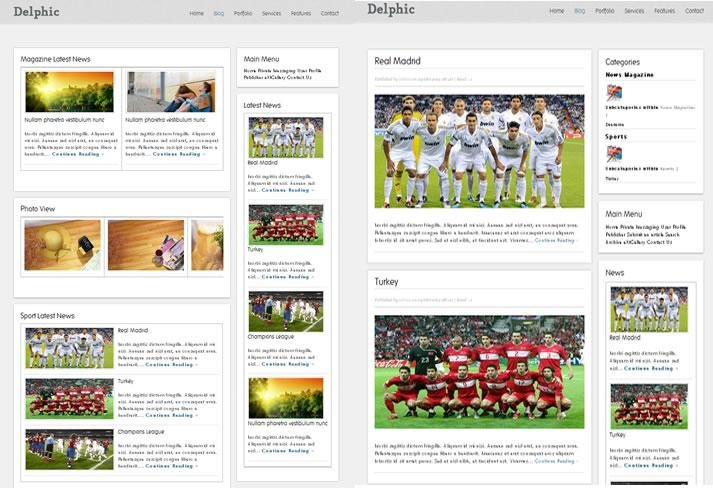Continue Reading the Real Madrid blog post
The image size is (713, 488).
tap(556, 240)
